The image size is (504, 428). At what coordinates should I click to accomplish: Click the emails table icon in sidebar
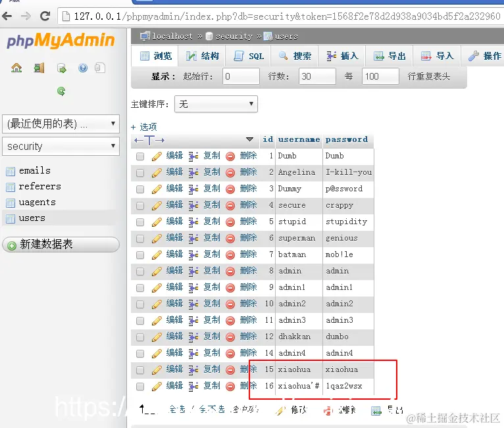click(x=11, y=172)
